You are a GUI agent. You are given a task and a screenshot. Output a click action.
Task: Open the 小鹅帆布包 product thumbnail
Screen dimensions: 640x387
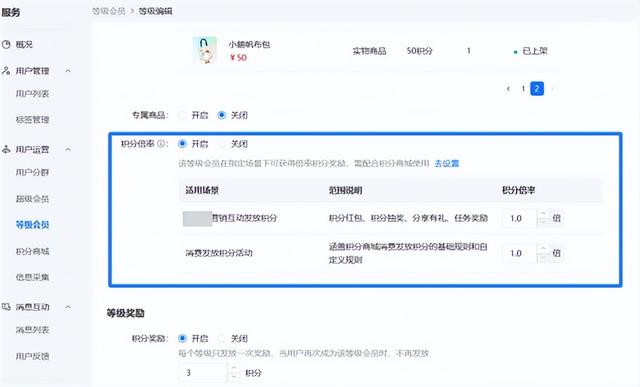(204, 50)
